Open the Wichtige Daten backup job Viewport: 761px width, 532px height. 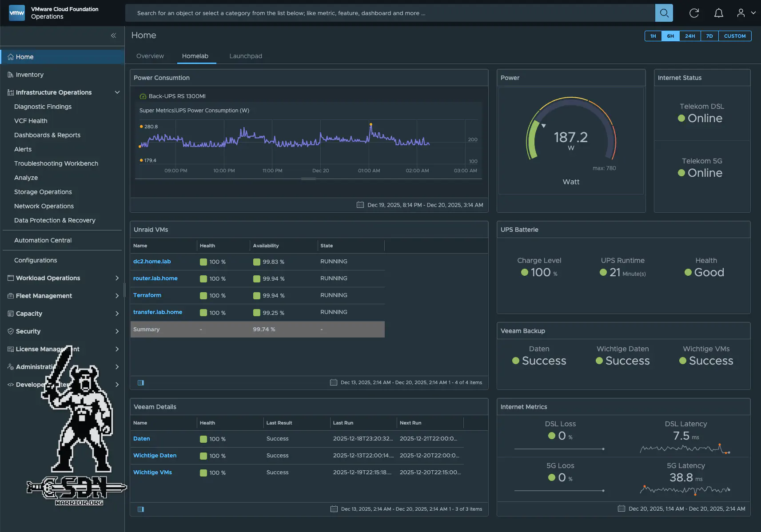(x=155, y=455)
